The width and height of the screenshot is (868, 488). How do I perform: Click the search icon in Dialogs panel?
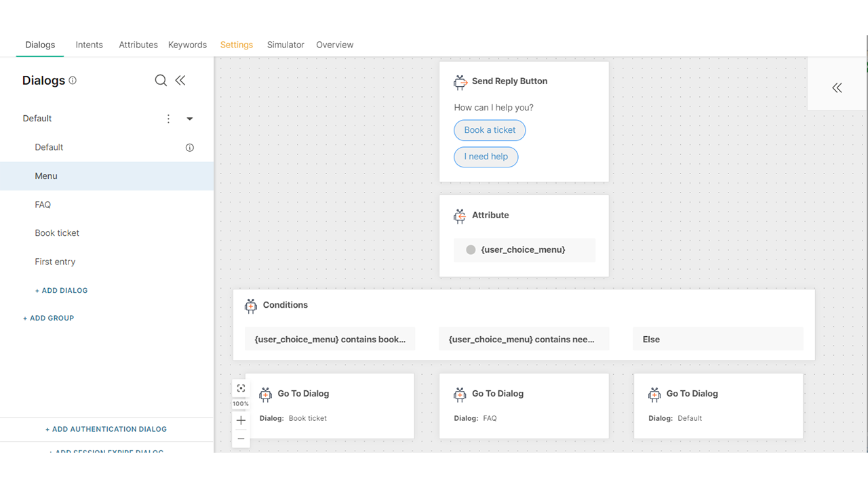click(161, 81)
